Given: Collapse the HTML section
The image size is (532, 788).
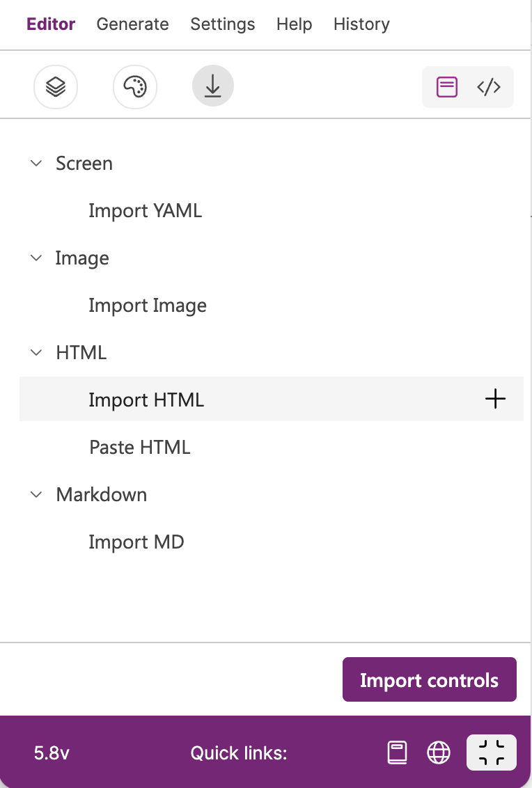Looking at the screenshot, I should [x=36, y=353].
